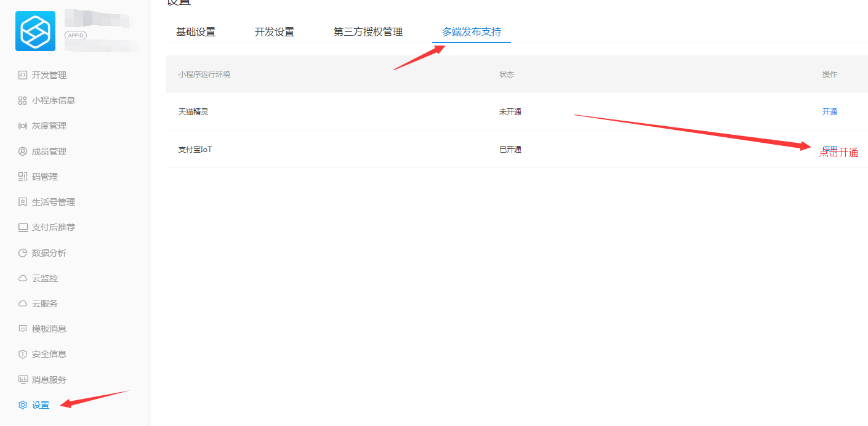Click the chart-screen icon beside 消息服务
Screen dimensions: 868x426
(23, 380)
